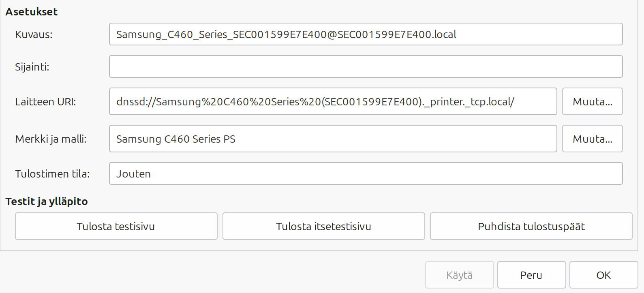Screen dimensions: 644x293
Task: Click the Kuvaus: label
Action: pyautogui.click(x=34, y=34)
